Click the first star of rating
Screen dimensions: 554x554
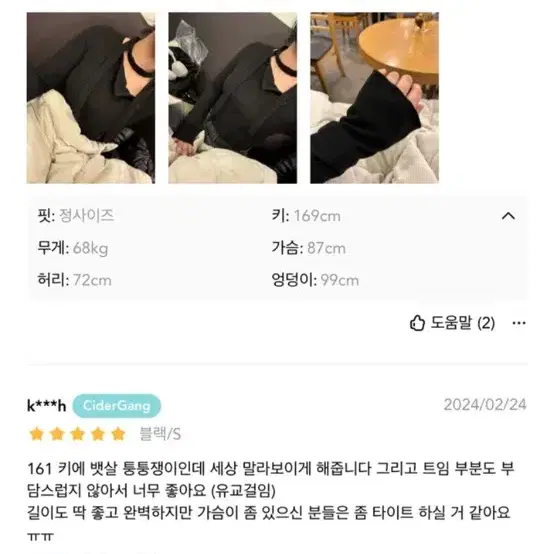pyautogui.click(x=37, y=434)
